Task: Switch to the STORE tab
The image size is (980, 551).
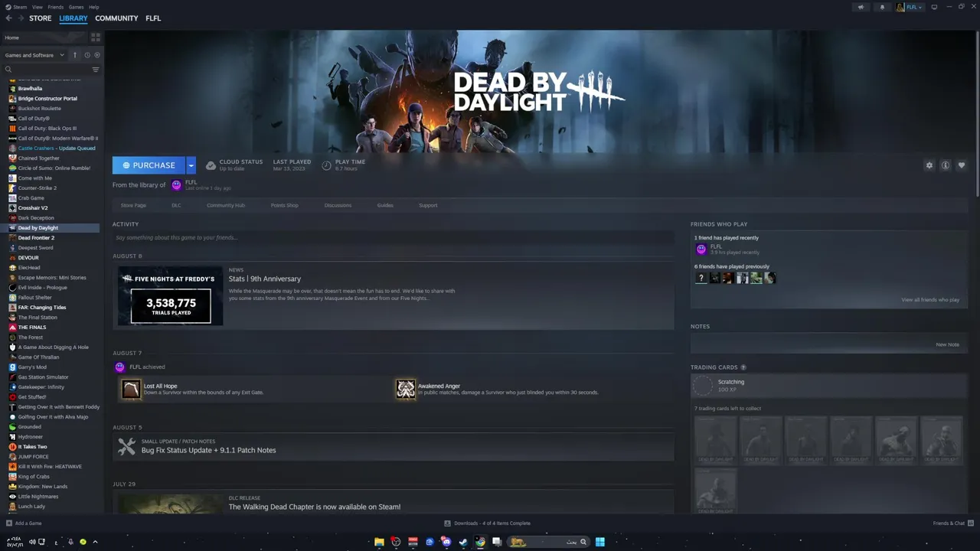Action: pos(41,18)
